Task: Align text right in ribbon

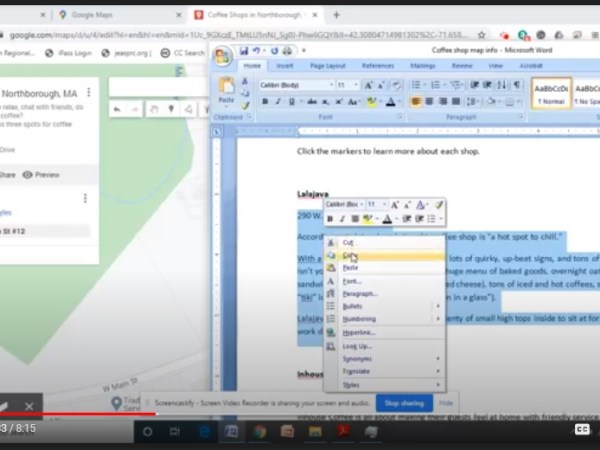Action: [x=443, y=102]
